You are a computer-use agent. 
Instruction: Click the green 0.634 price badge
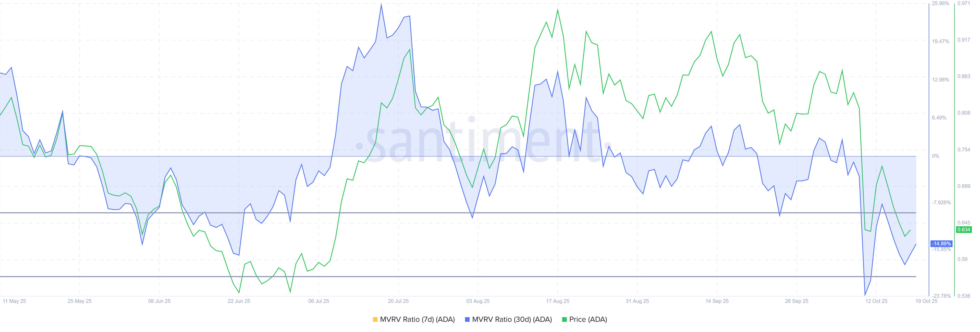tap(964, 230)
